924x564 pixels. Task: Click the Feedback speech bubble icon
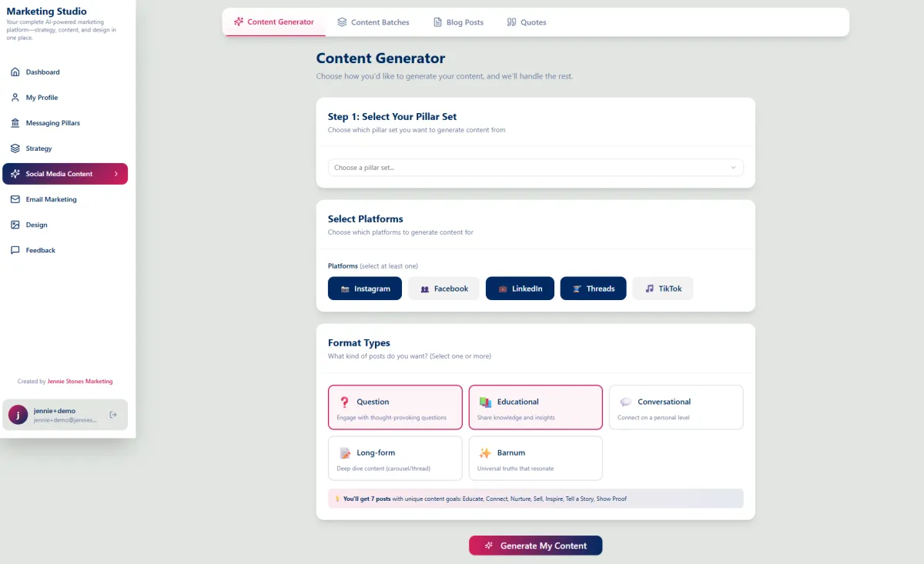tap(15, 250)
